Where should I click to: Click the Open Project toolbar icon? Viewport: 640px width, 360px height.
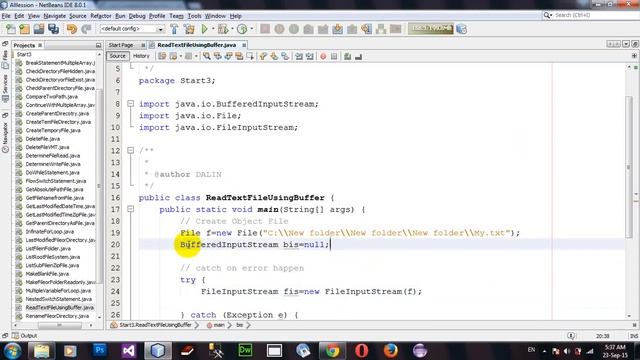point(39,29)
